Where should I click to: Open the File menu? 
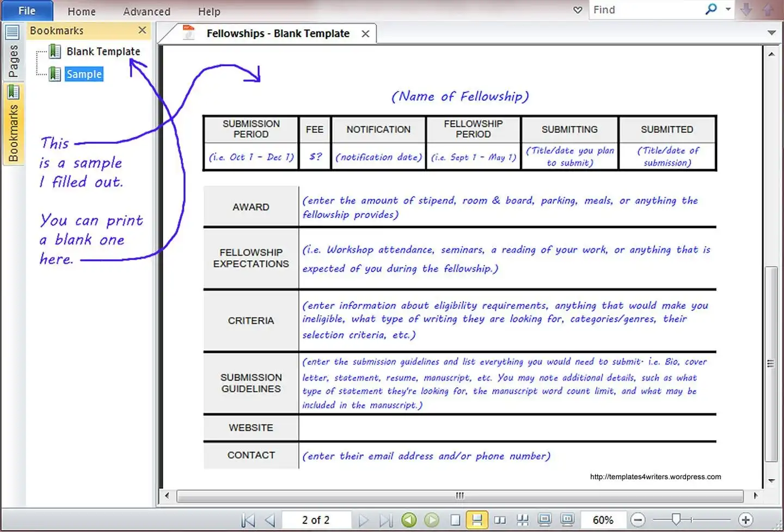(x=27, y=10)
